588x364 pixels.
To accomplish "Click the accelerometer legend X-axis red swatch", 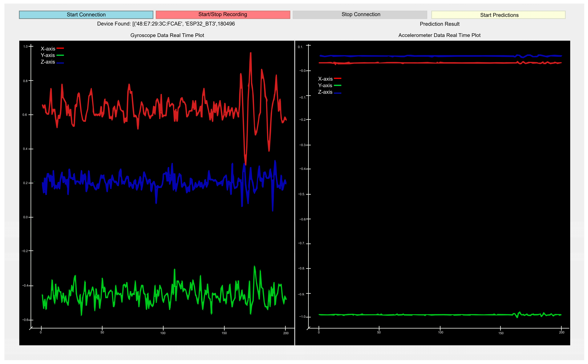I will pyautogui.click(x=337, y=78).
